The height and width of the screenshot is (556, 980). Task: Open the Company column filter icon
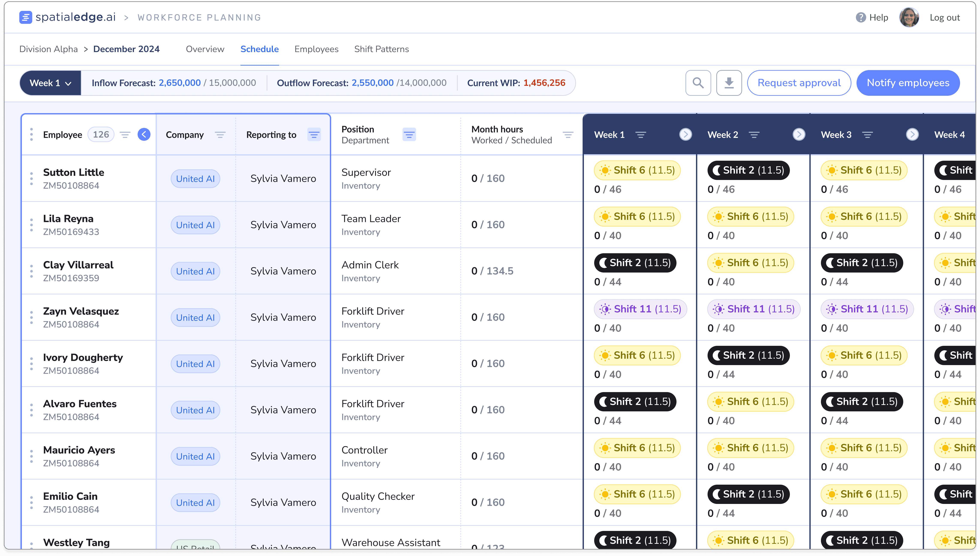tap(220, 135)
